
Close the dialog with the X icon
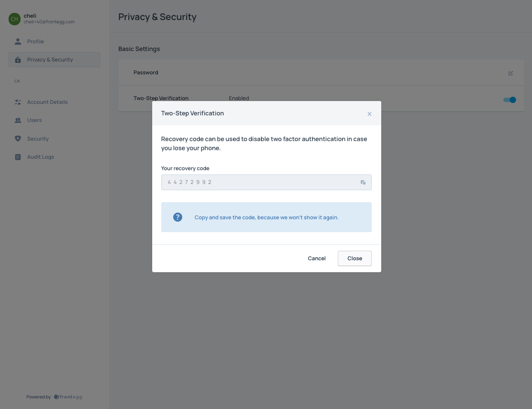tap(369, 114)
